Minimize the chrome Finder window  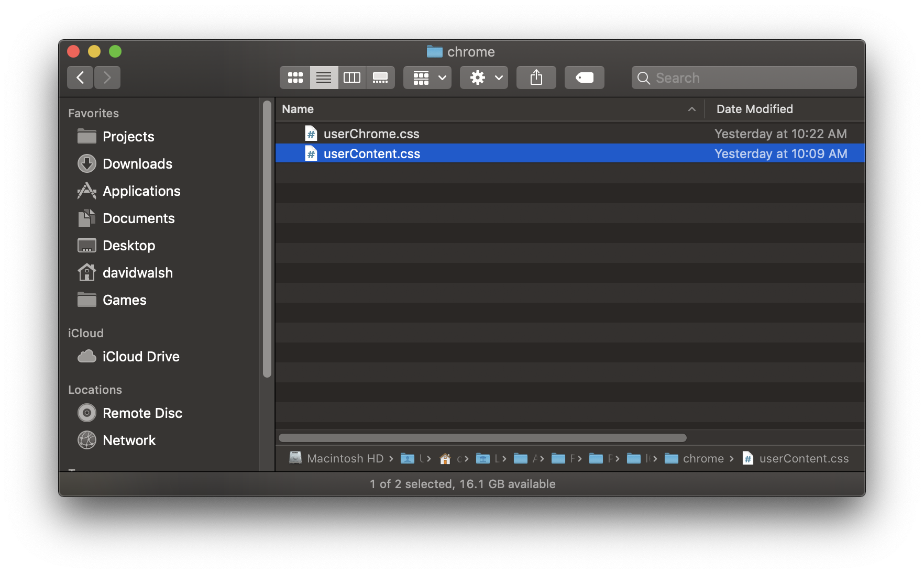pos(94,51)
